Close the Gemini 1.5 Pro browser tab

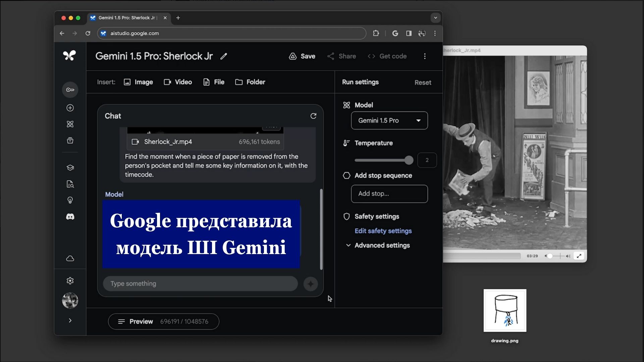point(165,18)
